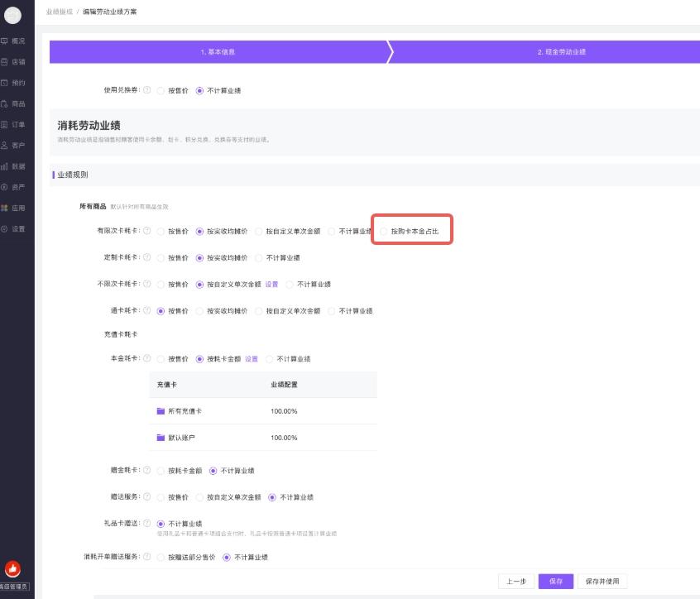This screenshot has height=599, width=700.
Task: Select 按自定义单次金额 for 赠送服务
Action: click(x=199, y=497)
